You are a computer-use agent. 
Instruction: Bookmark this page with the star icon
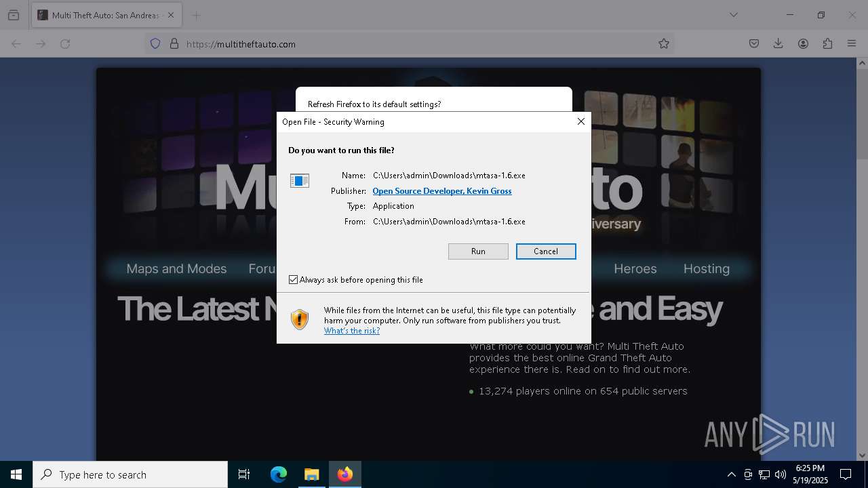point(664,43)
